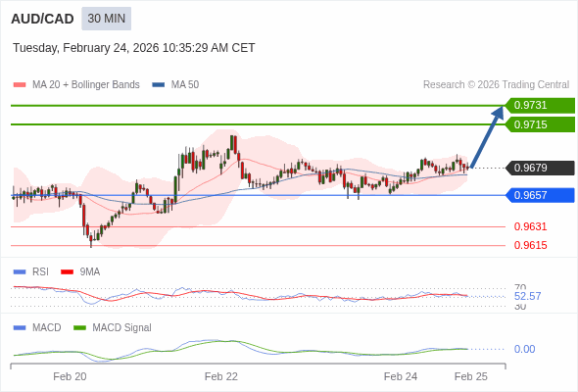This screenshot has width=578, height=392.
Task: Click the RSI reading 52.57
Action: (527, 296)
